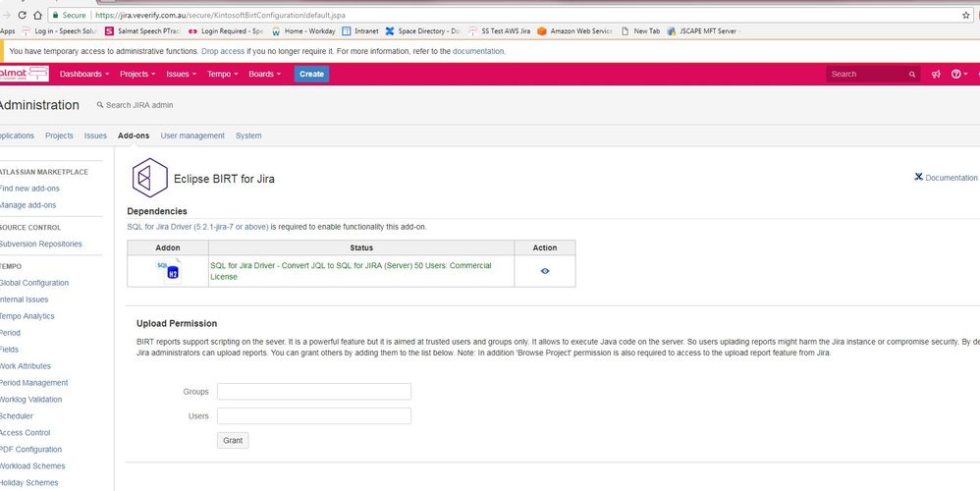This screenshot has height=491, width=980.
Task: Open Salmat Speech PTrac bookmark
Action: click(x=143, y=30)
